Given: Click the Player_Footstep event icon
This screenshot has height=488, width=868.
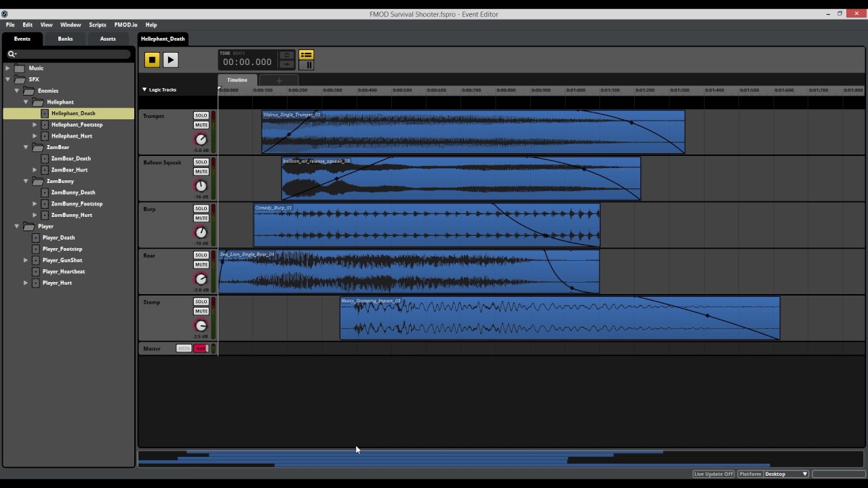Looking at the screenshot, I should click(x=36, y=249).
